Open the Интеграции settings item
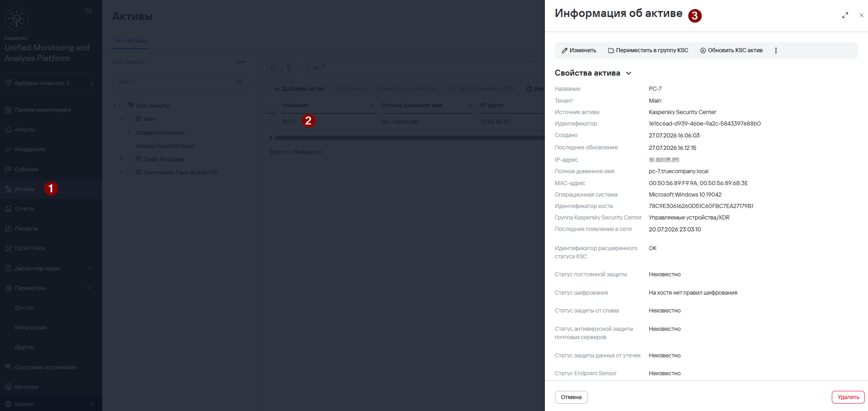This screenshot has width=868, height=411. (x=31, y=328)
